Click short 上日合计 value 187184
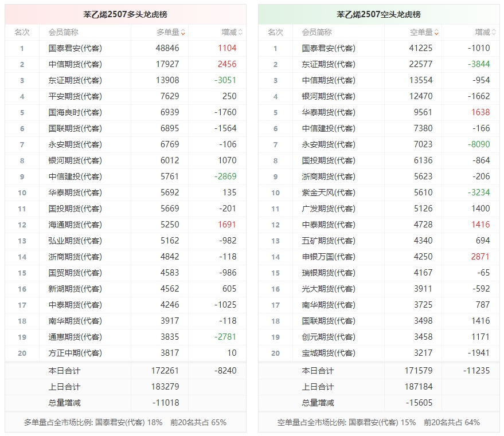The height and width of the screenshot is (436, 504). pos(419,387)
